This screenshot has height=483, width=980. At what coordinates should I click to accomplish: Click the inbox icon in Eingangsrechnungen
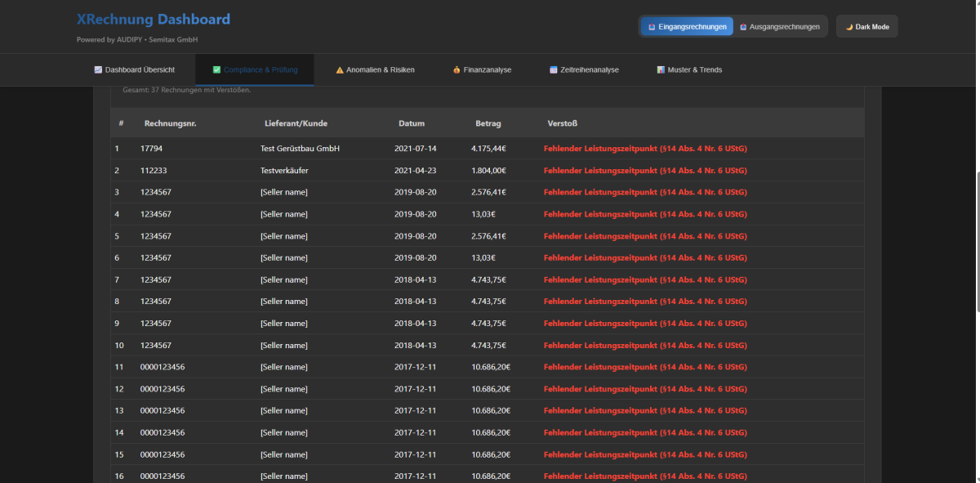point(652,27)
